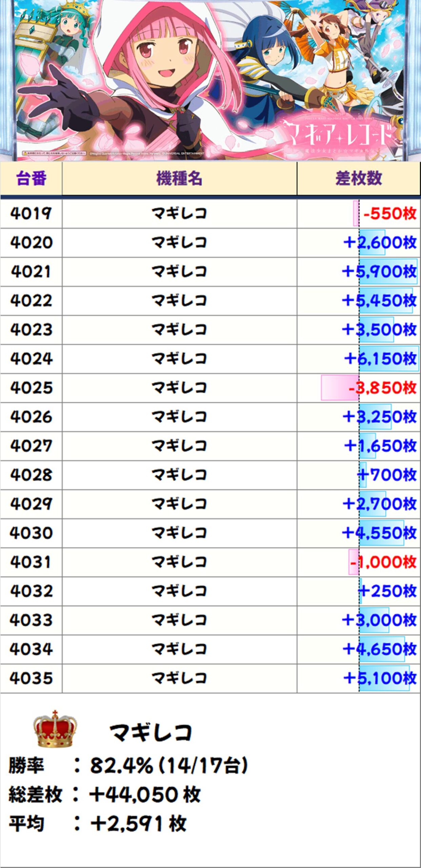
Task: Select the -3,850枚 value for 4025
Action: click(382, 388)
